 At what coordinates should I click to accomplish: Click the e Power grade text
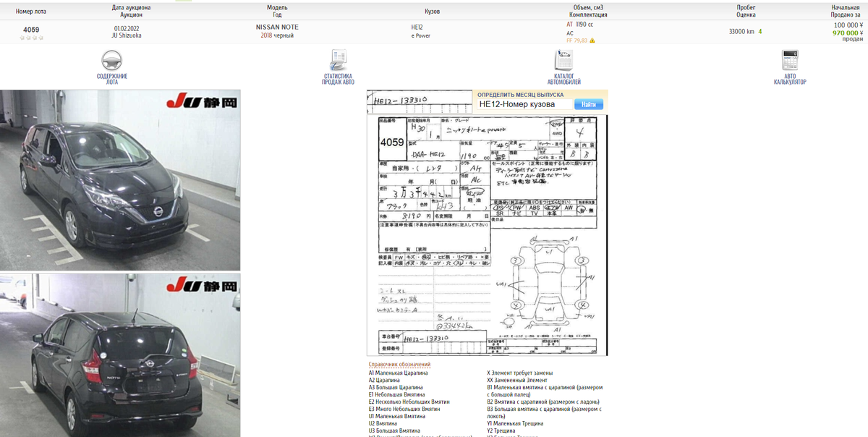pyautogui.click(x=420, y=35)
